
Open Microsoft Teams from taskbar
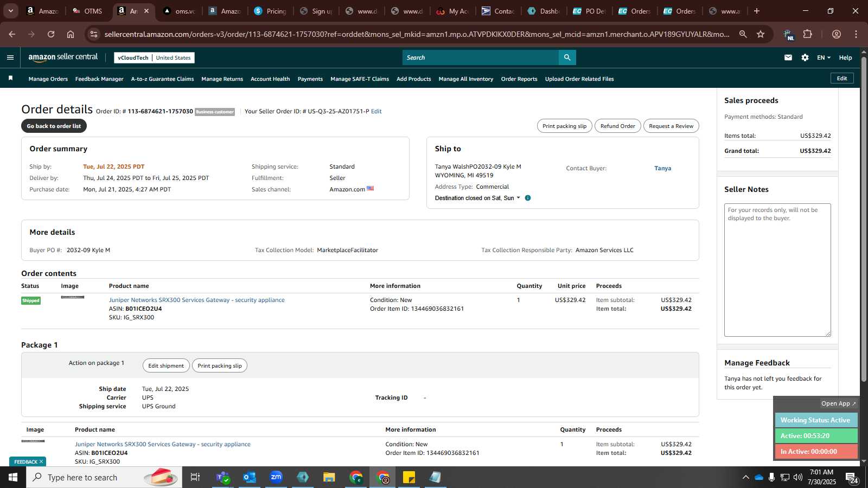tap(223, 477)
